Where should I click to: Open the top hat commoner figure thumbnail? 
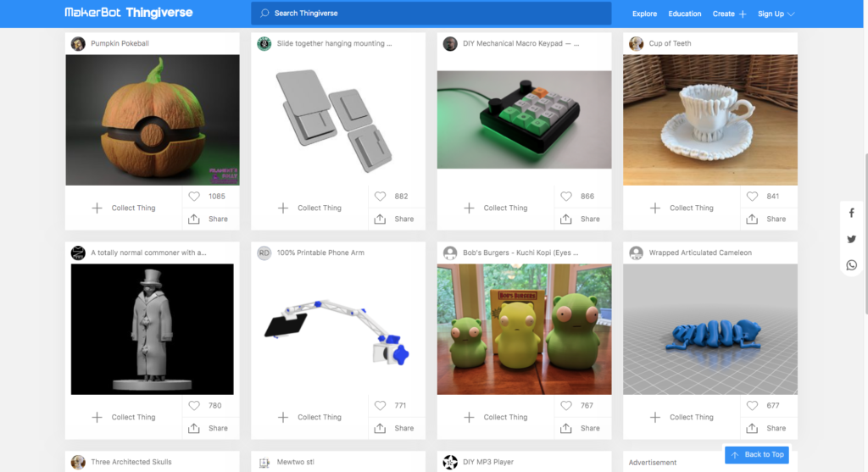point(152,329)
